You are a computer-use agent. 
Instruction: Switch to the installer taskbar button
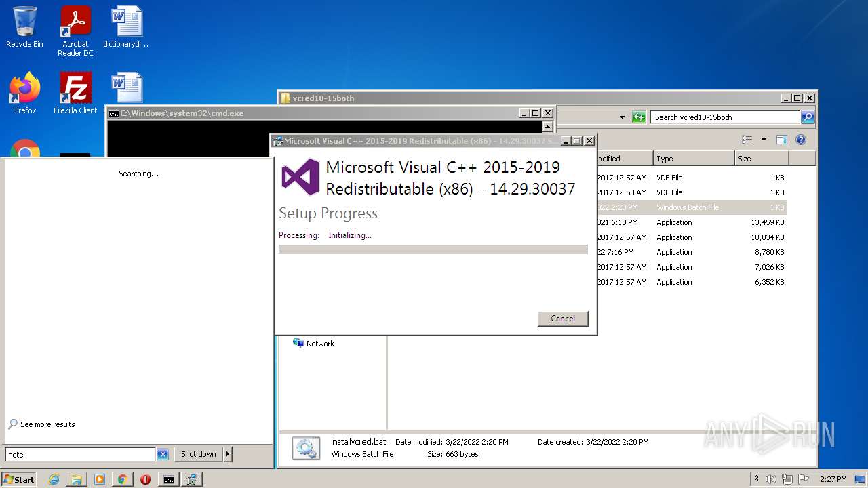click(192, 479)
